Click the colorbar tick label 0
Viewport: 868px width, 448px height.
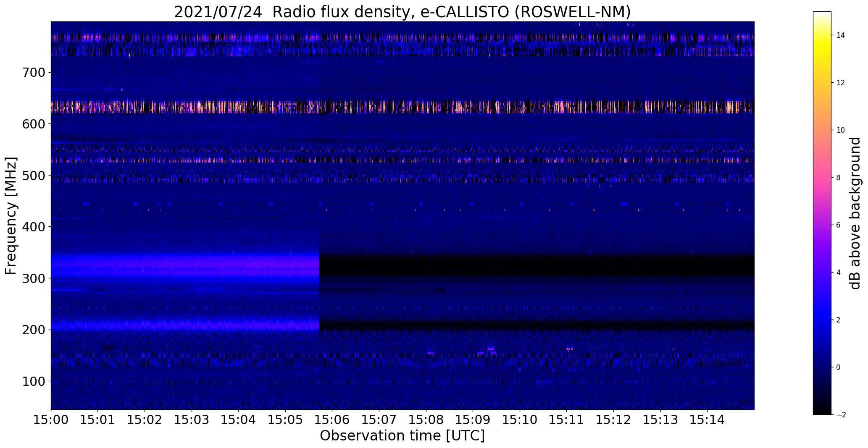839,367
